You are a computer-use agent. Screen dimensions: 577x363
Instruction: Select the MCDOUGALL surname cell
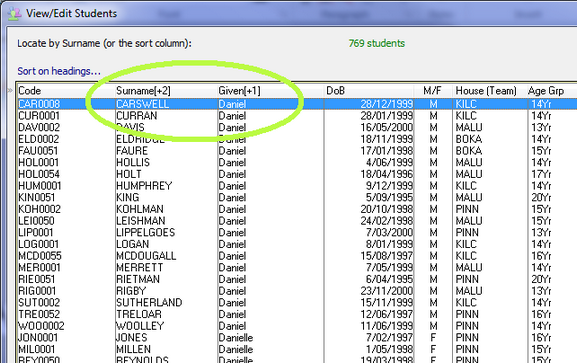click(146, 256)
